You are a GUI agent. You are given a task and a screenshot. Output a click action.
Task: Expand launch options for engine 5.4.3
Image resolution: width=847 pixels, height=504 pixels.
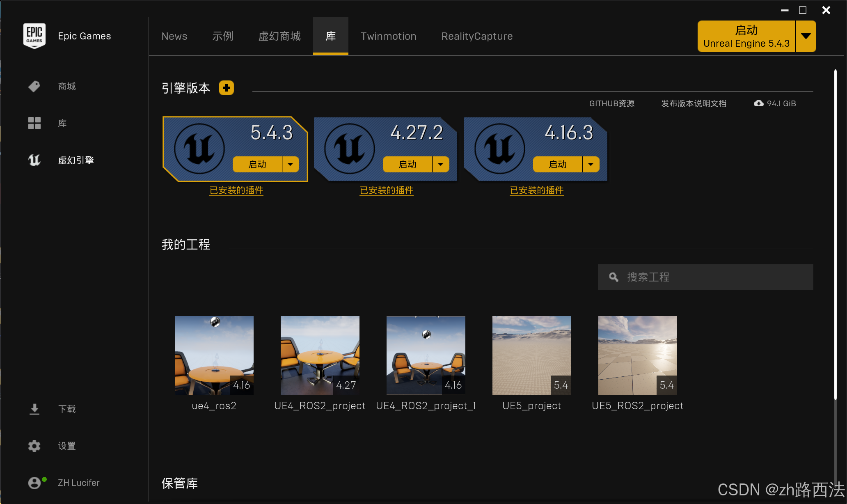point(291,164)
